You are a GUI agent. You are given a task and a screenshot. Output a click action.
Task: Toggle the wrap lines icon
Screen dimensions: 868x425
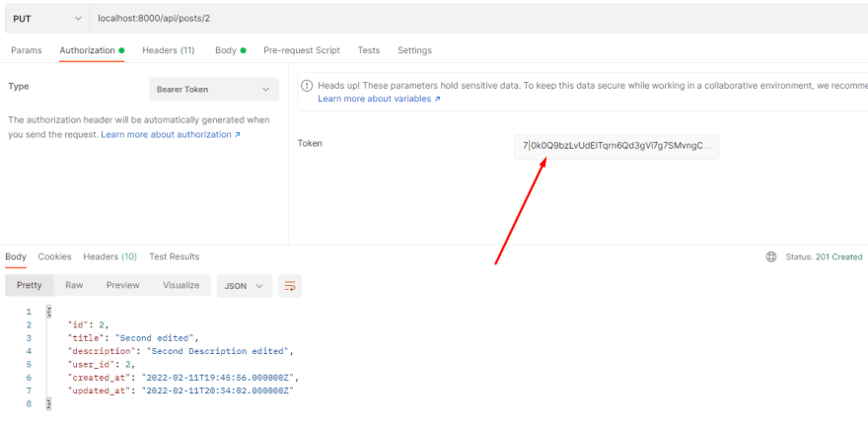(290, 286)
